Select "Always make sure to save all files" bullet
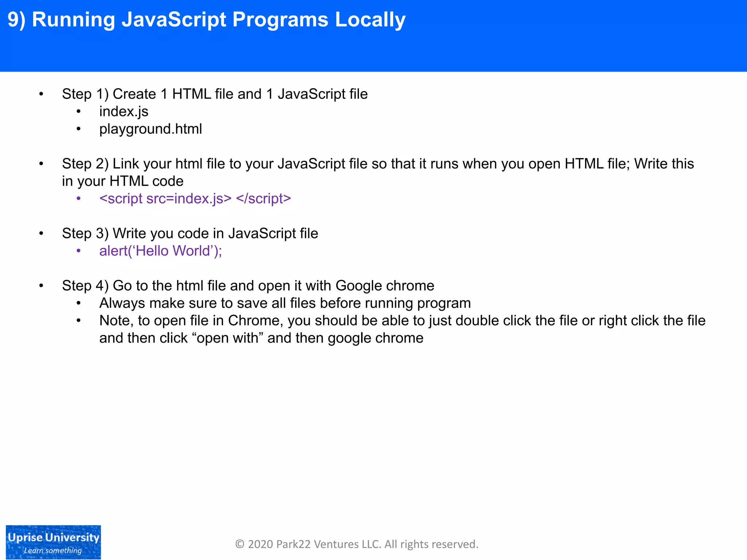747x560 pixels. (285, 303)
